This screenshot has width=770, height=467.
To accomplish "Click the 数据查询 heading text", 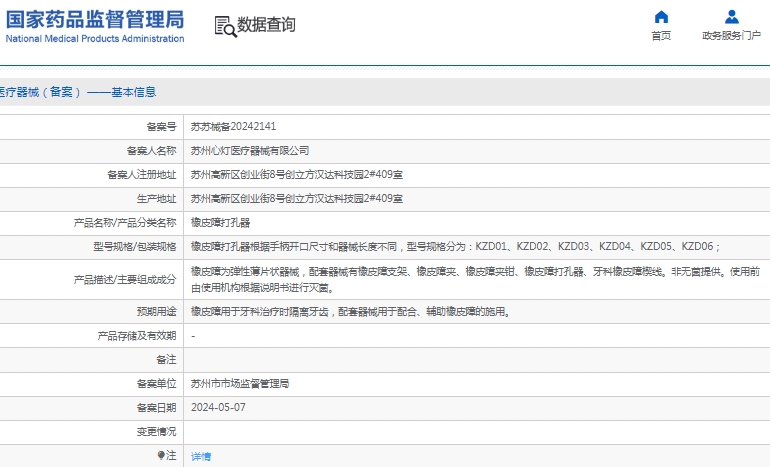I will tap(266, 25).
